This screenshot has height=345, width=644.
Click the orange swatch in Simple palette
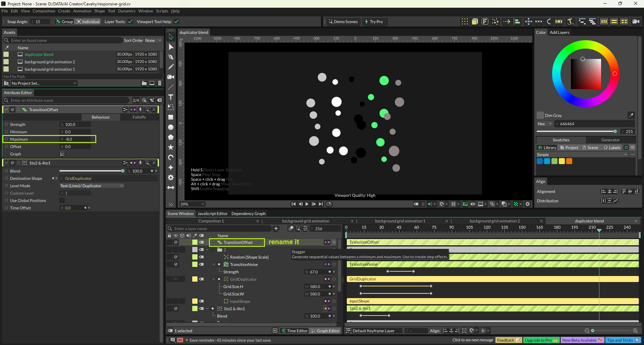coord(569,161)
